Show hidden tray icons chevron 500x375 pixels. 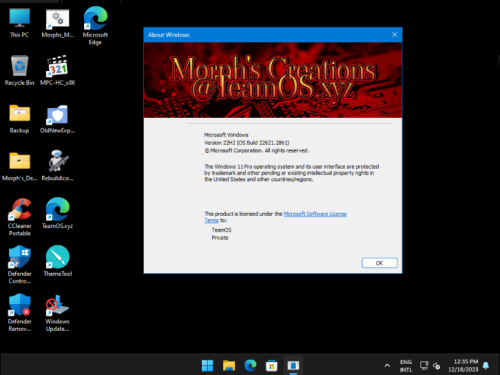(387, 366)
